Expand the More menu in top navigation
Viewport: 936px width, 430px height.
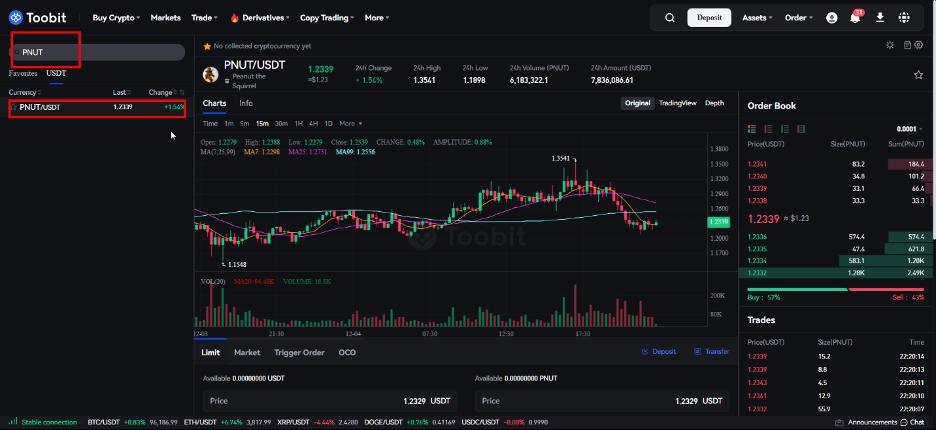click(x=377, y=18)
